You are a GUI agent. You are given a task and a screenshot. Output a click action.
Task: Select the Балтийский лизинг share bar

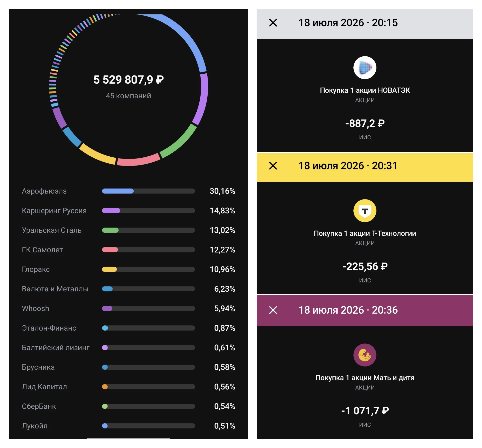(148, 348)
